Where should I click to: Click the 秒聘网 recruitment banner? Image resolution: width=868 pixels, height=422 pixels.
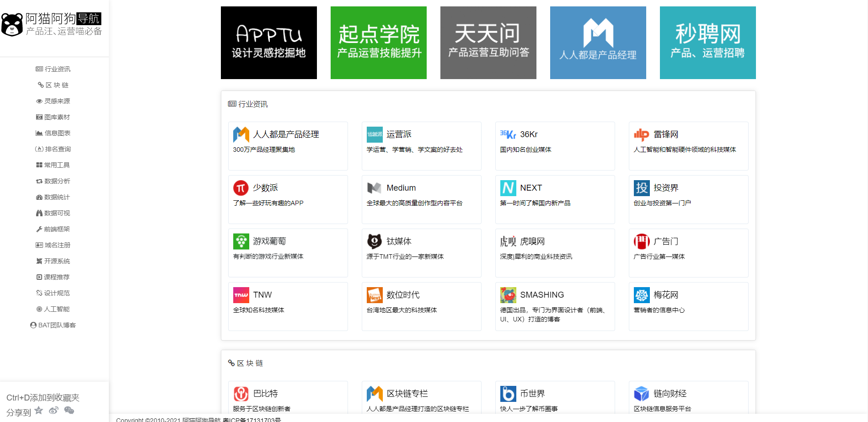click(707, 43)
